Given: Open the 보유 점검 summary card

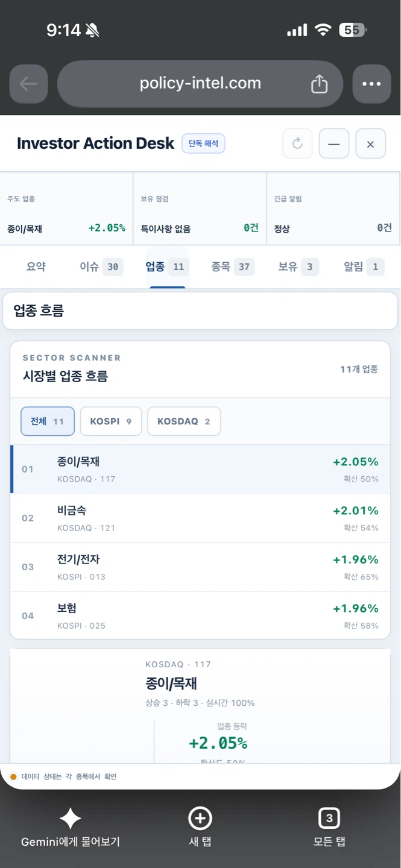Looking at the screenshot, I should (200, 209).
